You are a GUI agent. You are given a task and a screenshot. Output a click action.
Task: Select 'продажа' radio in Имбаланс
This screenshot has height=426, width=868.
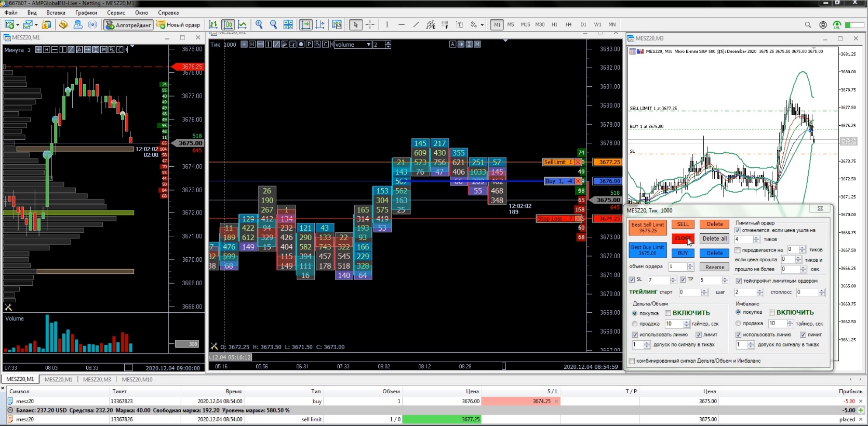point(738,323)
